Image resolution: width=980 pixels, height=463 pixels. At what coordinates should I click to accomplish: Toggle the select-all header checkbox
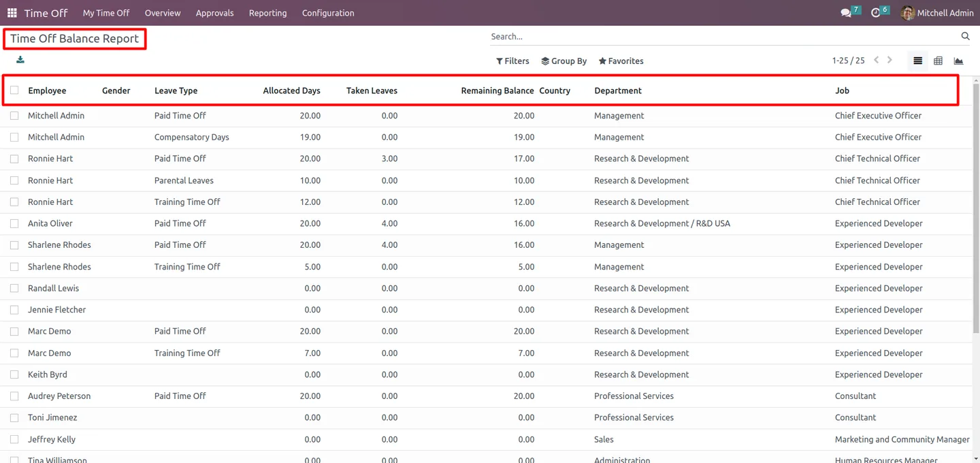coord(14,90)
